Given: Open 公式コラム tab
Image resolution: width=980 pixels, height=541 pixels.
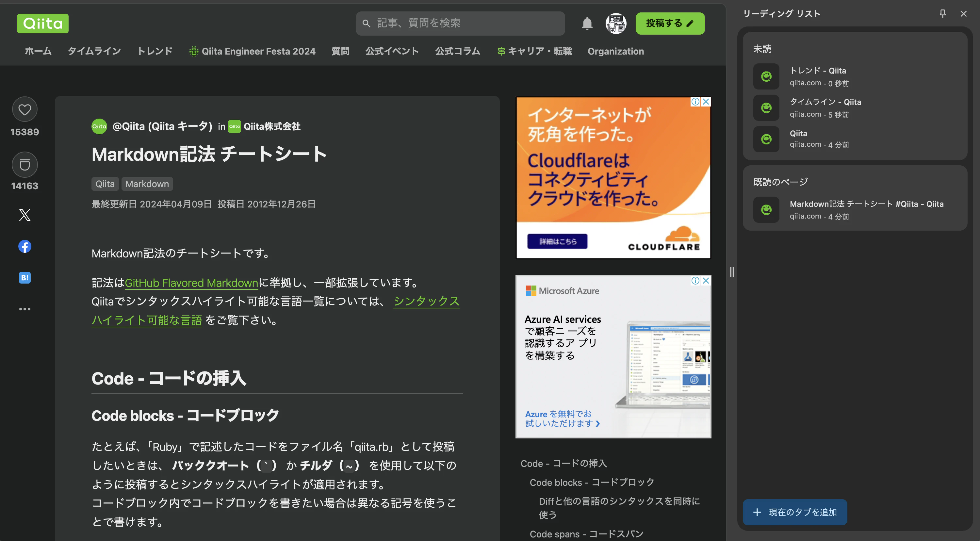Looking at the screenshot, I should pyautogui.click(x=457, y=51).
